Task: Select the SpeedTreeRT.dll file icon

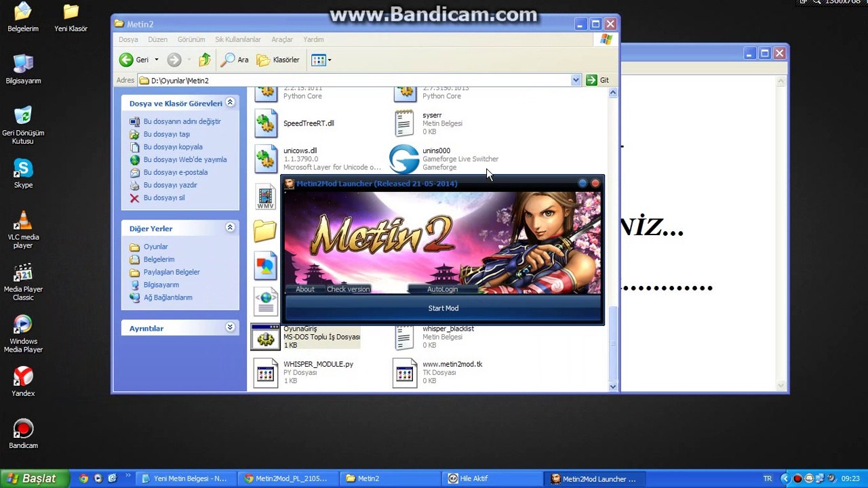Action: click(x=266, y=123)
